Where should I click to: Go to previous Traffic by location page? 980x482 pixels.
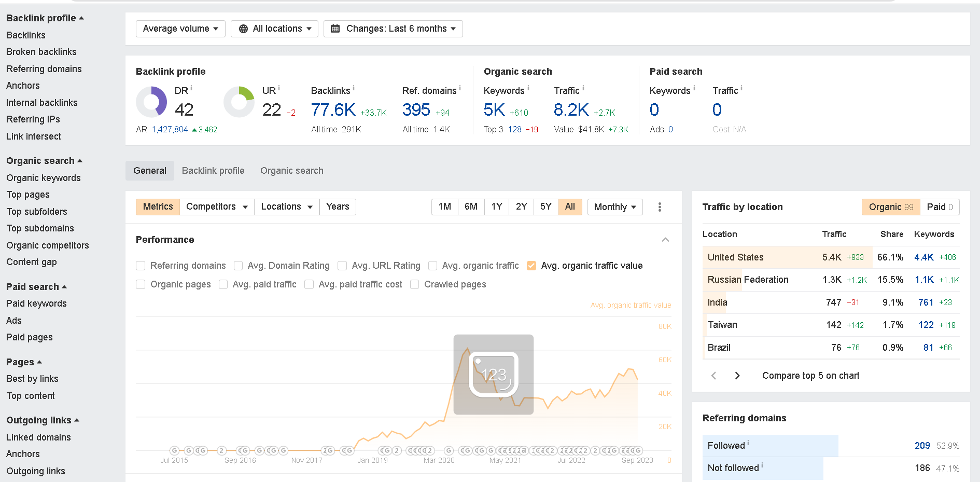tap(713, 376)
